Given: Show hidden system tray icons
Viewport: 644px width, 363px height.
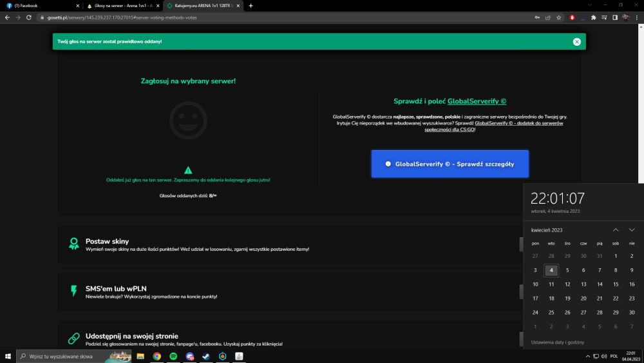Looking at the screenshot, I should [x=588, y=357].
